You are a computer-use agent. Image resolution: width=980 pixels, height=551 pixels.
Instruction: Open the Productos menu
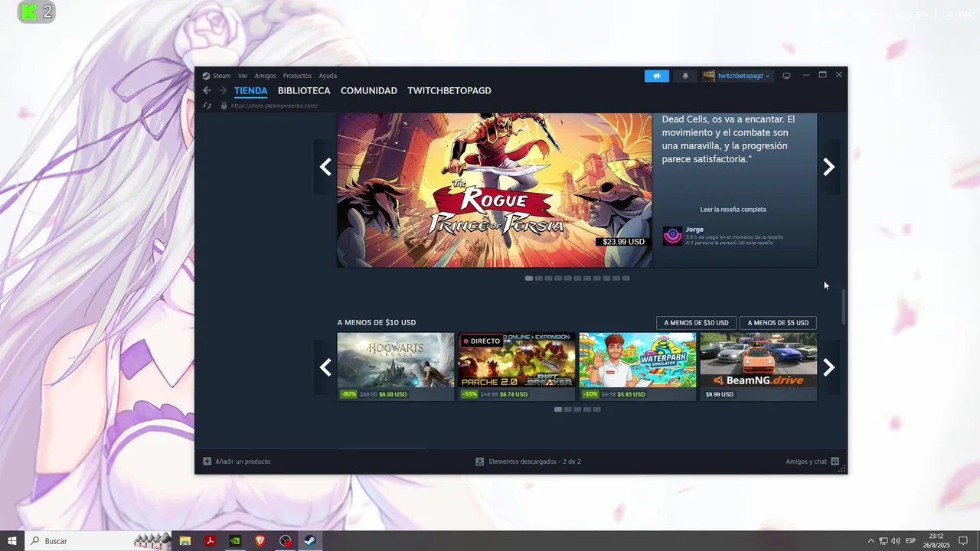[297, 76]
